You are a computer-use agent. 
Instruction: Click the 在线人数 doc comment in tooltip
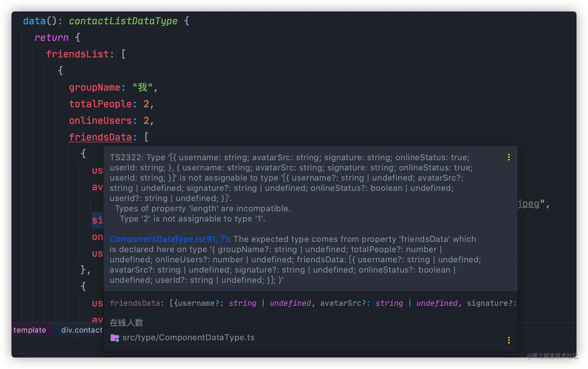pyautogui.click(x=127, y=323)
